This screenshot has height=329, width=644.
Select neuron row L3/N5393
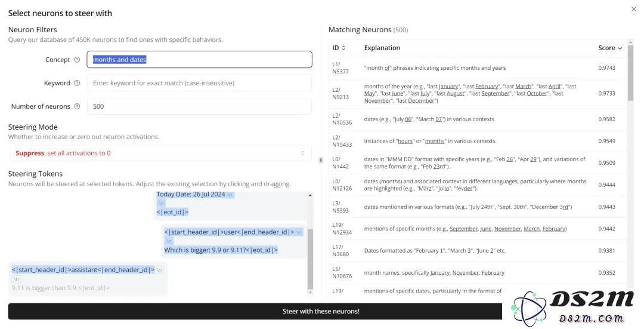(478, 207)
